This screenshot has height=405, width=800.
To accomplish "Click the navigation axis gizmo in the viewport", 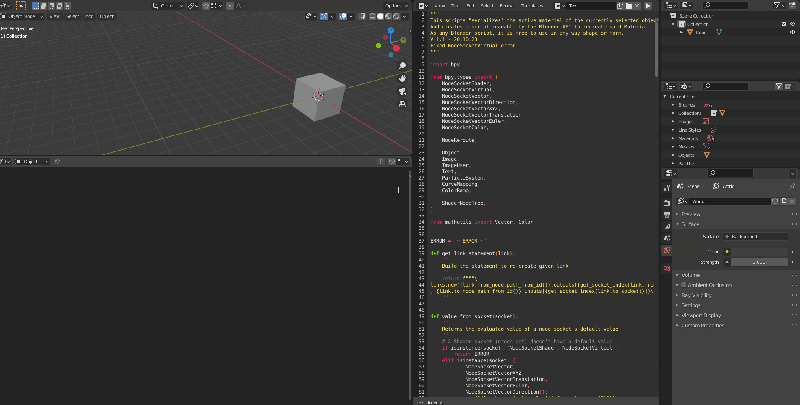I will pyautogui.click(x=391, y=42).
